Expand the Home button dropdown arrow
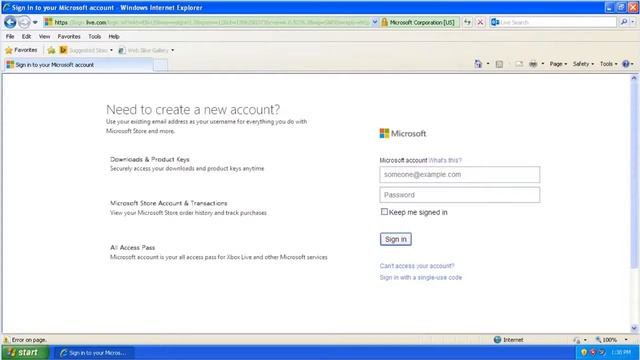This screenshot has width=640, height=360. pos(488,64)
